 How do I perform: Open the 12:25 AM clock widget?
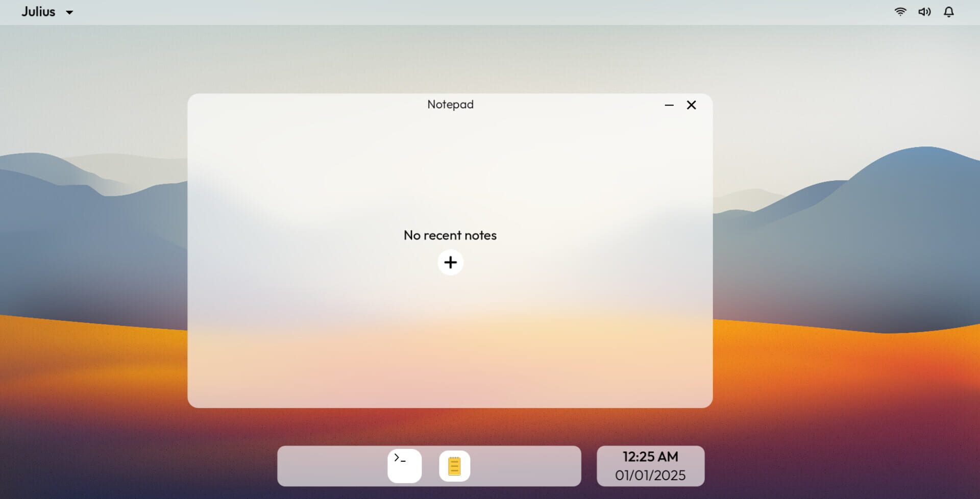click(x=650, y=466)
